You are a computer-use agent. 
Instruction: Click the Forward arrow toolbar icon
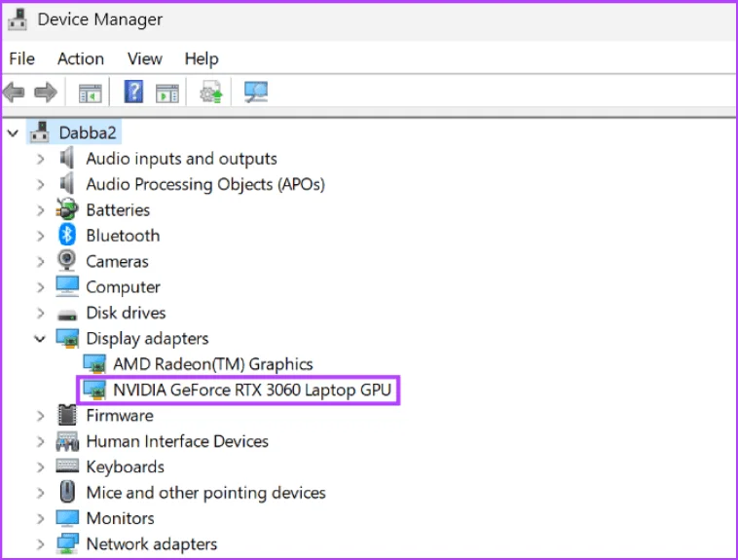pyautogui.click(x=46, y=92)
